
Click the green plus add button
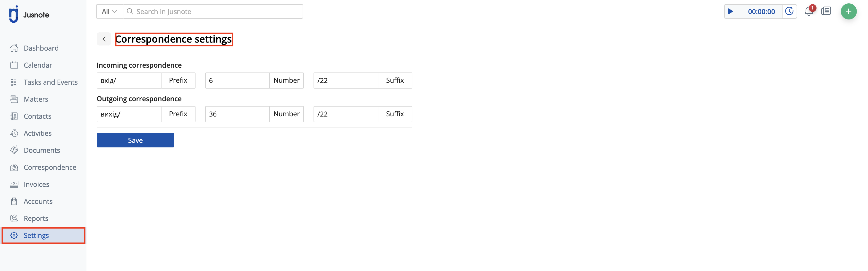pyautogui.click(x=848, y=11)
